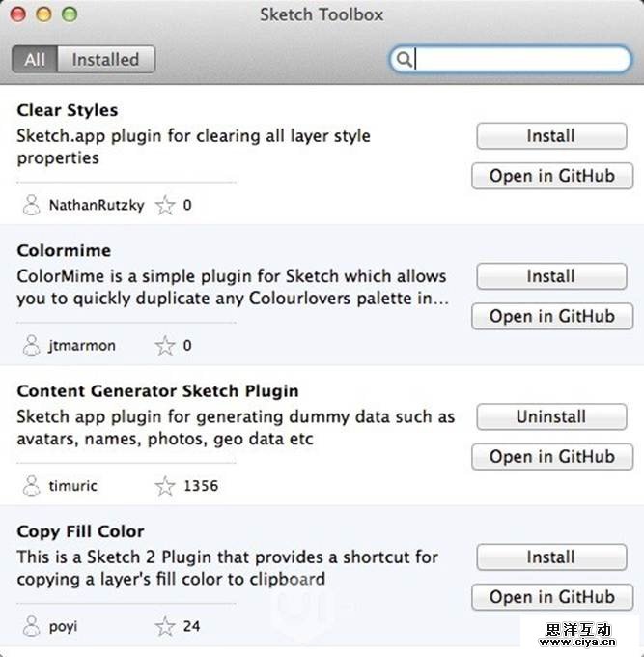The image size is (644, 657).
Task: Click the star icon for Clear Styles
Action: coord(166,205)
